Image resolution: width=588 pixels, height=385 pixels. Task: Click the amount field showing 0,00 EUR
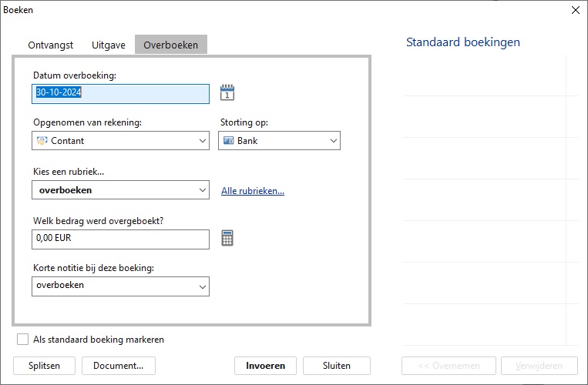pos(121,239)
